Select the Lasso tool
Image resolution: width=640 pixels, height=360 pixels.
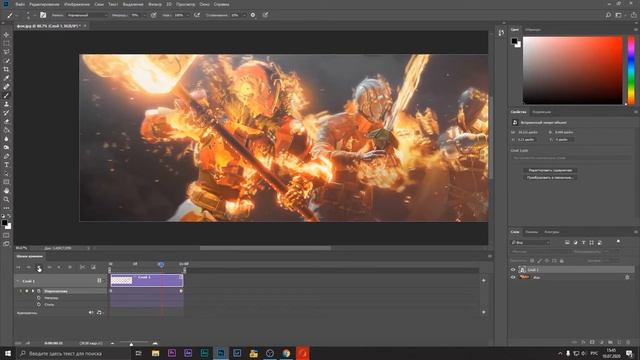pos(6,52)
